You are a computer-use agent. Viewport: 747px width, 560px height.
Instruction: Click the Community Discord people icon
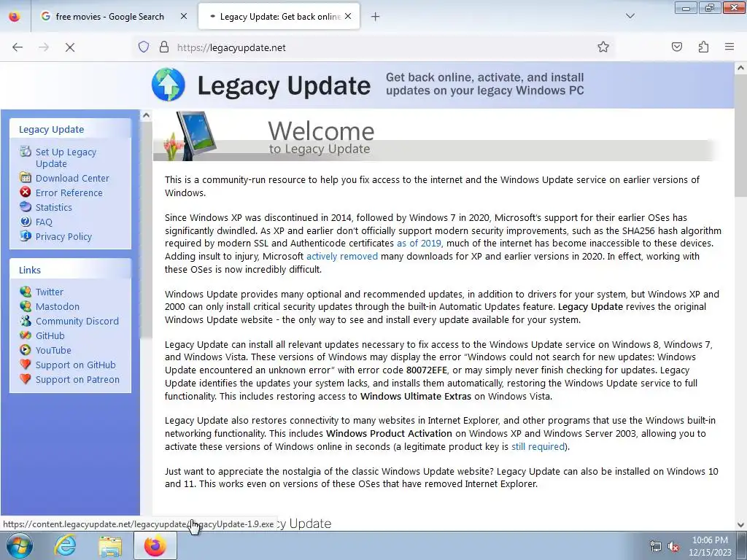(26, 321)
